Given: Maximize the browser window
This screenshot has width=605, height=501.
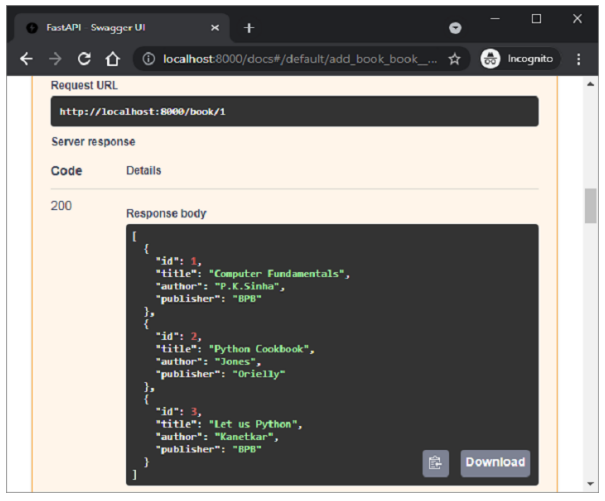Looking at the screenshot, I should [x=536, y=18].
